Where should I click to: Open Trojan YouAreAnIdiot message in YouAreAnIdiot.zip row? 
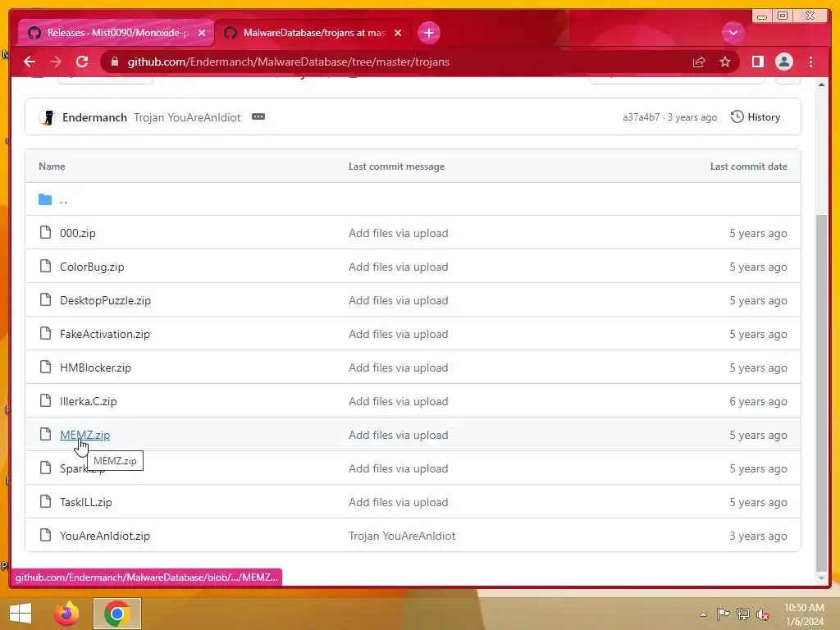tap(402, 536)
